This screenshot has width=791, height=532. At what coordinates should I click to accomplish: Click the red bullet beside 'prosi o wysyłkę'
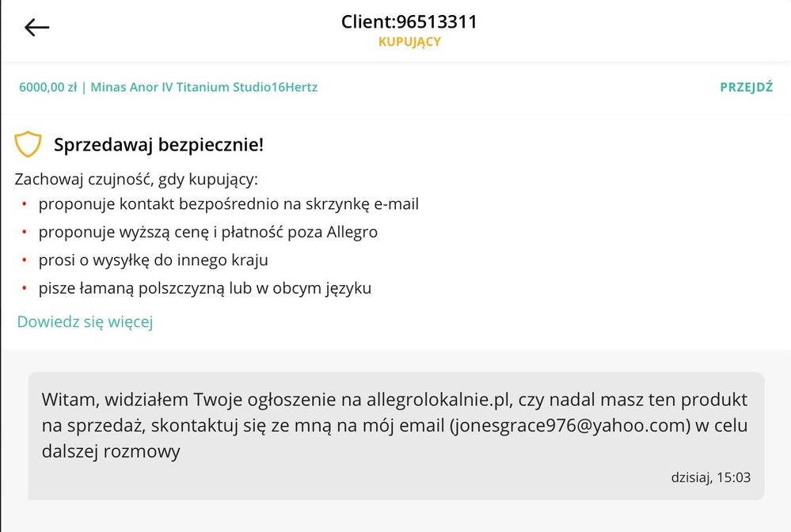(x=24, y=260)
